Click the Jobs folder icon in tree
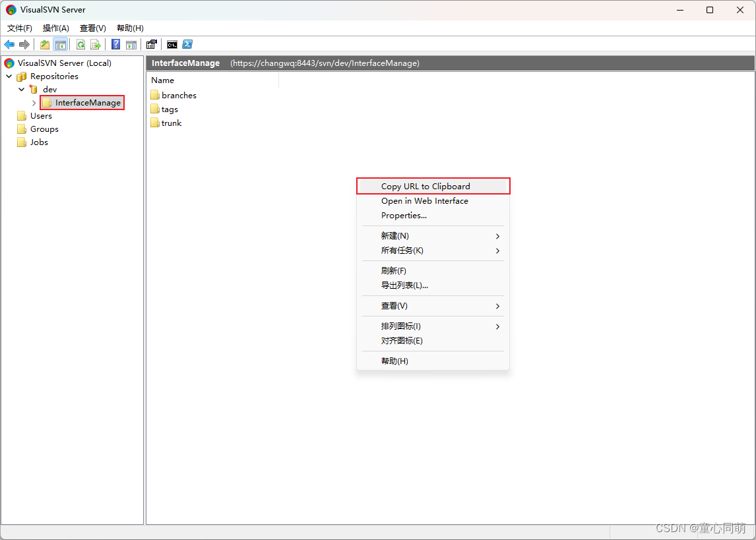 (x=22, y=142)
